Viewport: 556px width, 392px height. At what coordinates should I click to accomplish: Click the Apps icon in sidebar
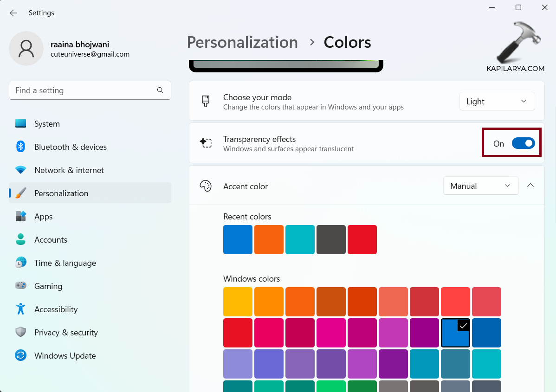point(20,217)
